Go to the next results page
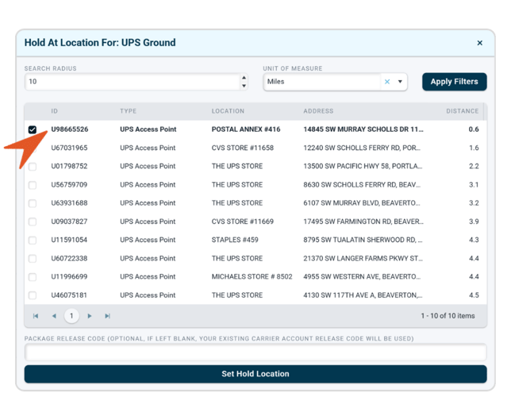This screenshot has width=511, height=420. click(x=90, y=316)
